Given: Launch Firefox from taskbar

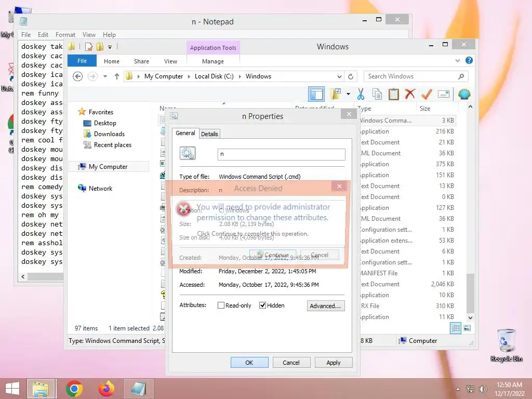Looking at the screenshot, I should pyautogui.click(x=107, y=389).
